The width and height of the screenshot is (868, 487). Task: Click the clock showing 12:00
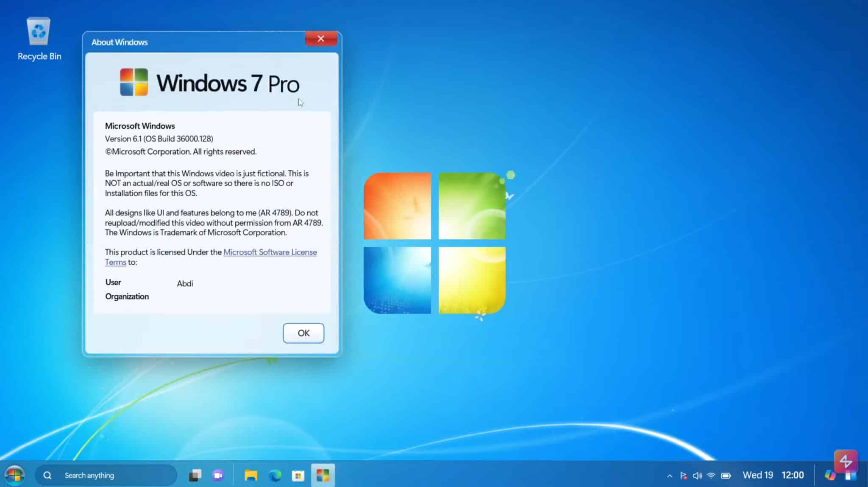tap(793, 475)
